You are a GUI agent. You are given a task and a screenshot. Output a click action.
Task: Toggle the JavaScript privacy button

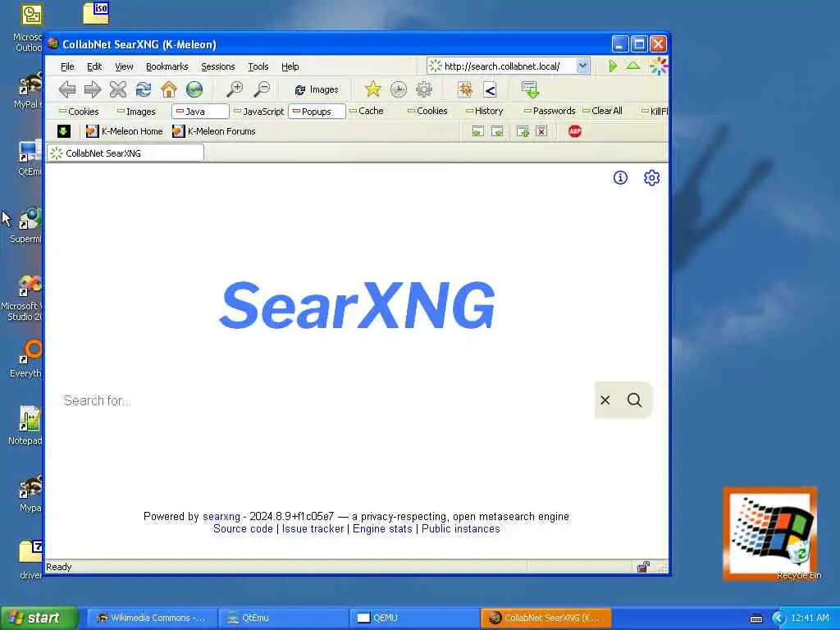258,112
